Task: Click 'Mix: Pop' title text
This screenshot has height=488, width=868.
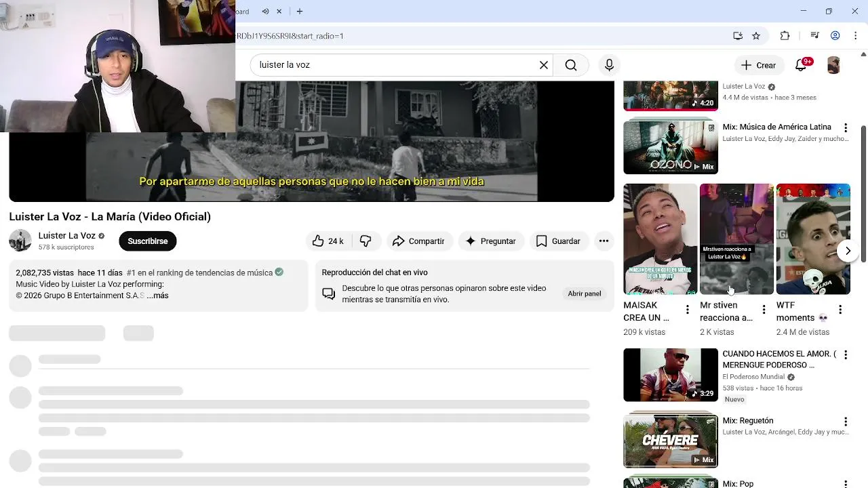Action: point(738,484)
